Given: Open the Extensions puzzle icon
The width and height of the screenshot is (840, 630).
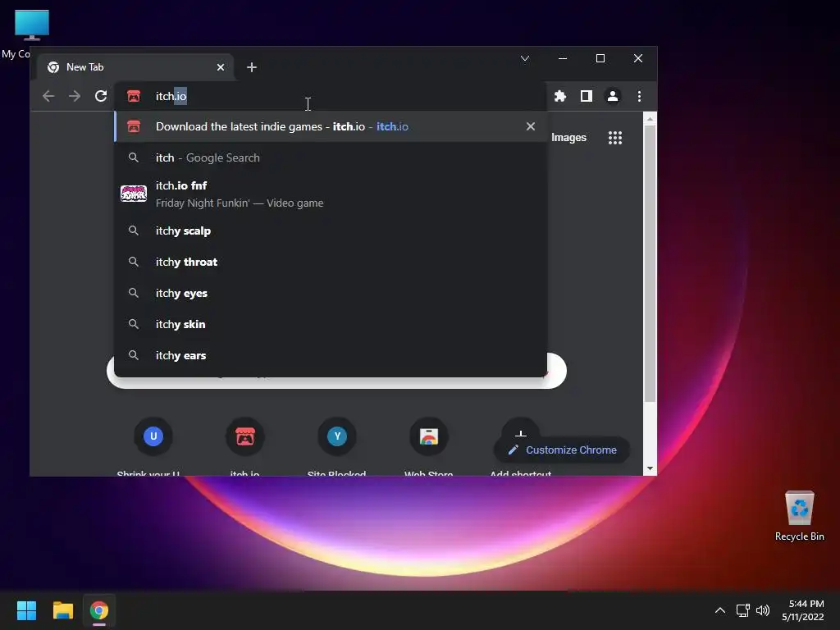Looking at the screenshot, I should [559, 96].
